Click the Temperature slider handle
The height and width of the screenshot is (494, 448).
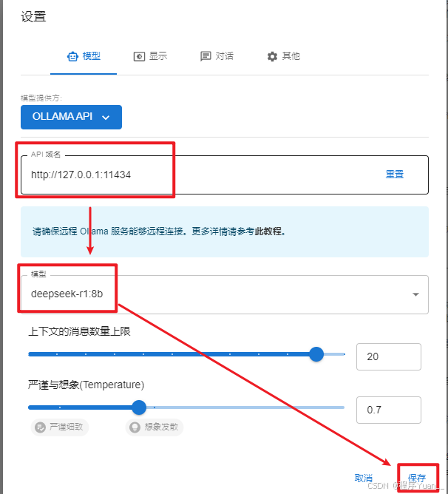[139, 407]
